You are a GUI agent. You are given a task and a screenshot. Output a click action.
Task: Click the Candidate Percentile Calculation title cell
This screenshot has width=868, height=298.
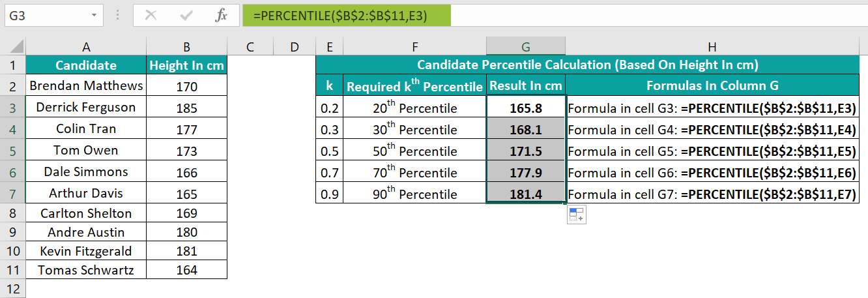[x=588, y=65]
